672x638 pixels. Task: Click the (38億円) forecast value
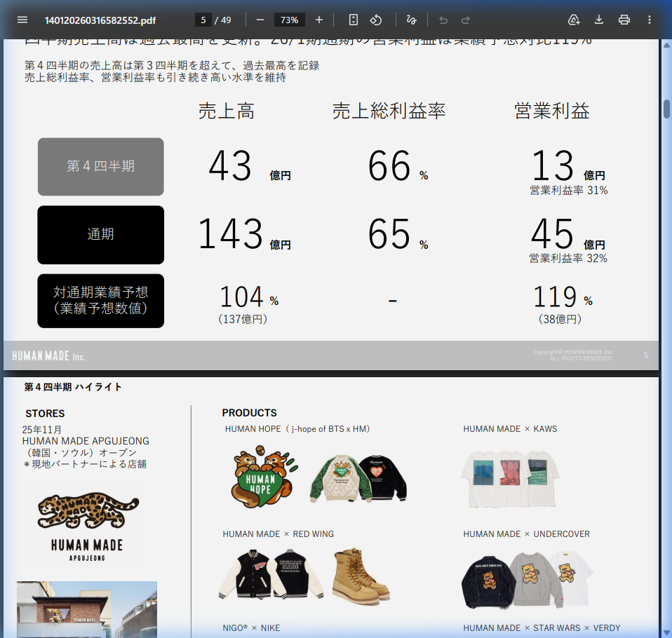click(560, 319)
